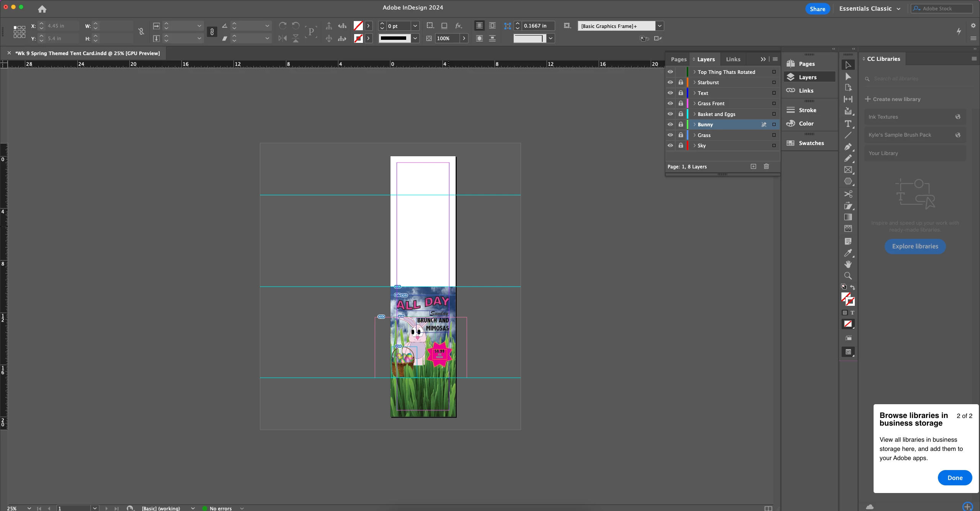Switch to the Pages tab
This screenshot has height=511, width=980.
coord(678,59)
